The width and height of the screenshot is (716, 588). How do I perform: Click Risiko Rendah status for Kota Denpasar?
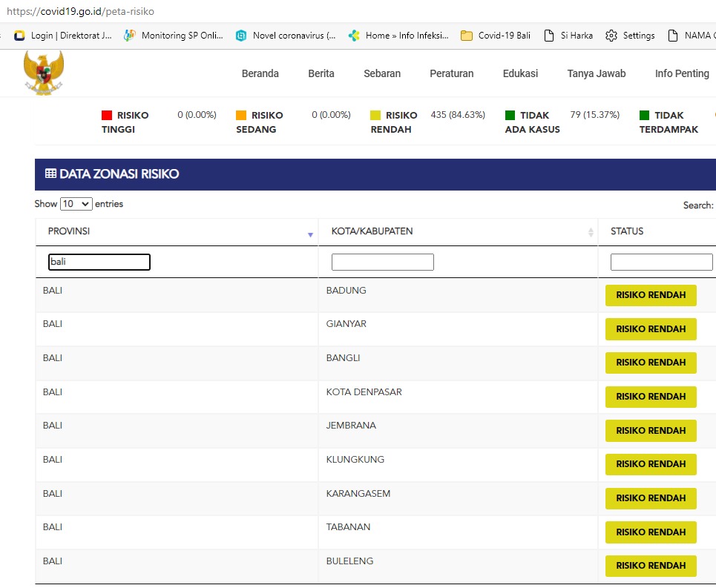(651, 397)
